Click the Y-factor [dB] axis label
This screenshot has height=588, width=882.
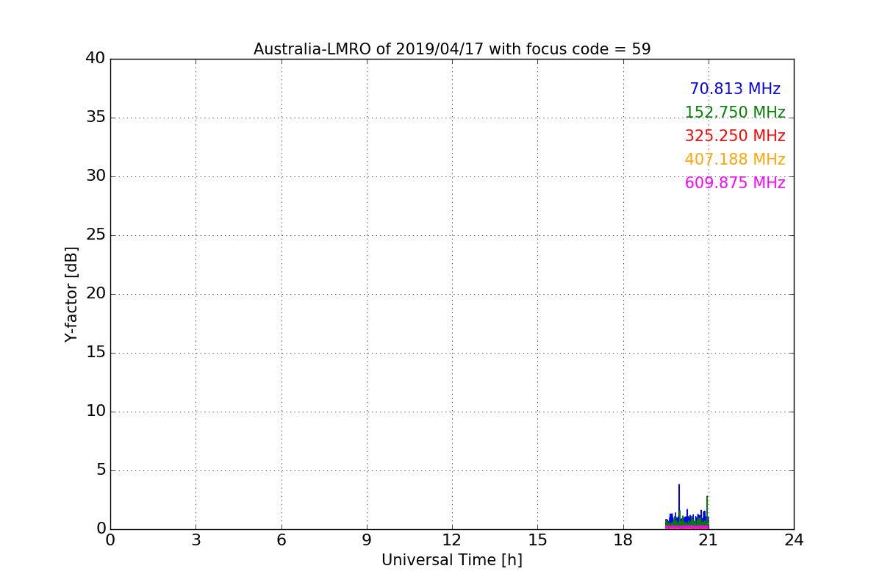71,294
